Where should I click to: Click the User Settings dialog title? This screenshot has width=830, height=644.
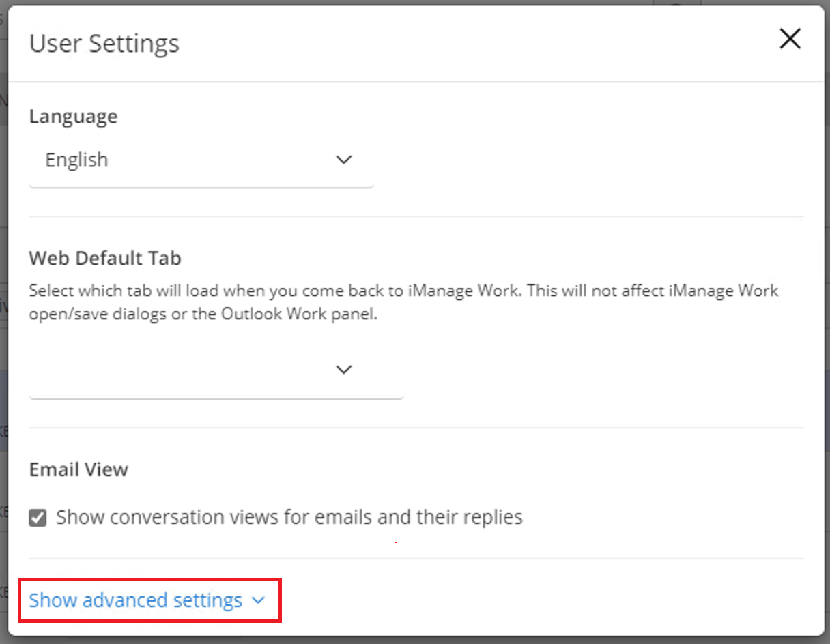pyautogui.click(x=104, y=44)
